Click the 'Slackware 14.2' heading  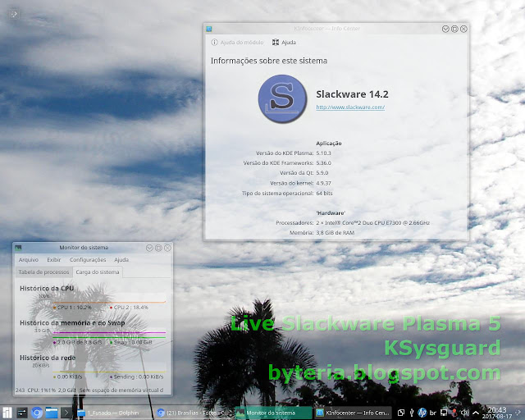pyautogui.click(x=352, y=94)
